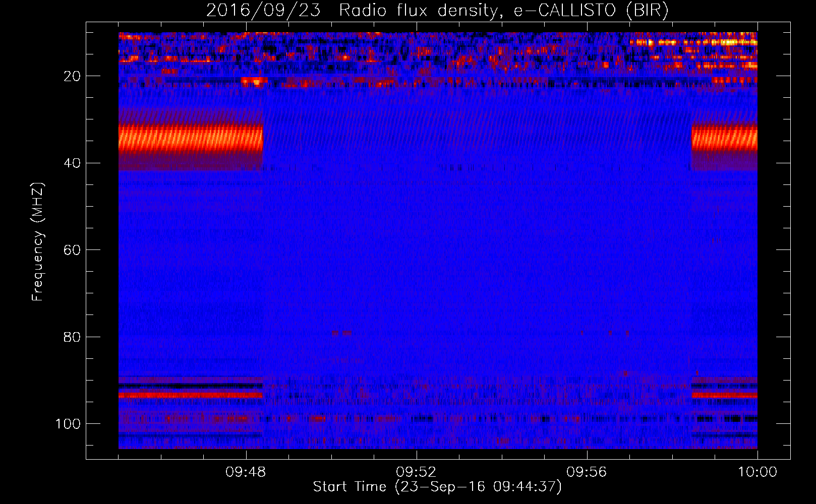The image size is (816, 504).
Task: Click the date "2016/09/23" in the title
Action: 263,10
